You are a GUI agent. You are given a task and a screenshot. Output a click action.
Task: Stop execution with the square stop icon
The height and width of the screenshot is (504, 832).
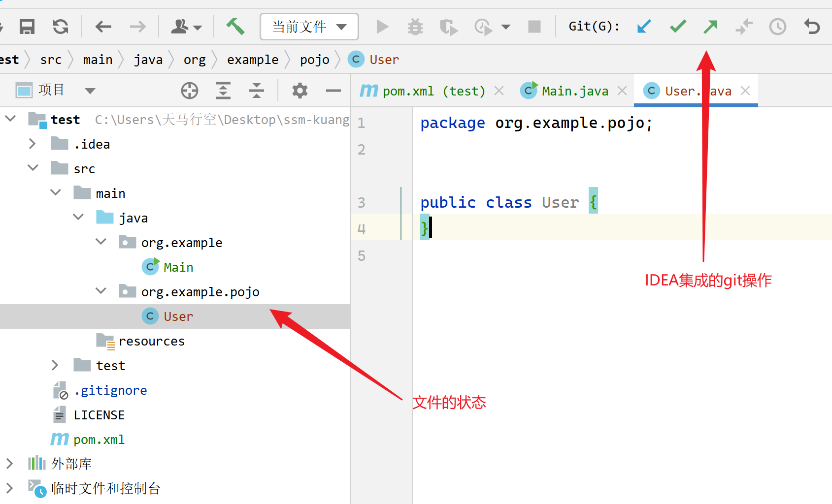534,27
